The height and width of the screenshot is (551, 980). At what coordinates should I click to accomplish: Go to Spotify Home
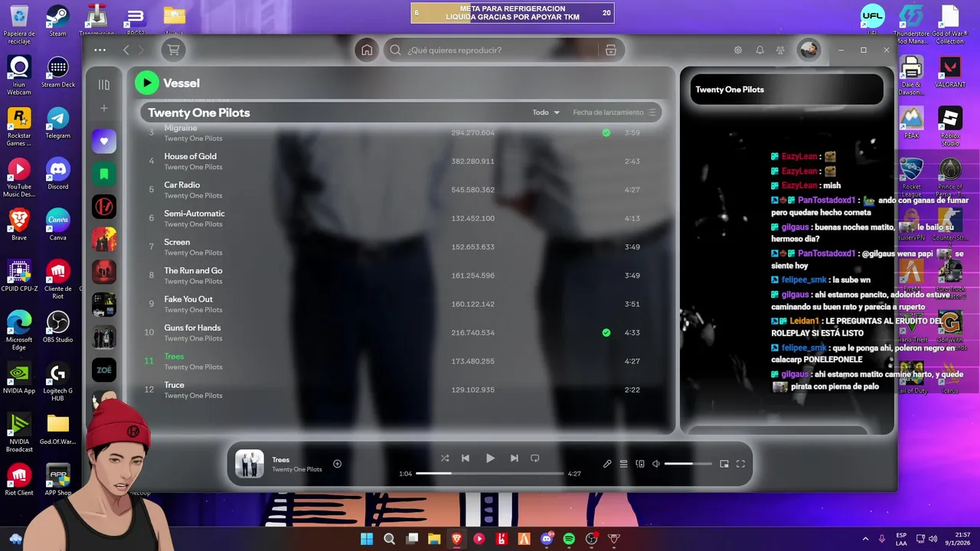(x=367, y=51)
